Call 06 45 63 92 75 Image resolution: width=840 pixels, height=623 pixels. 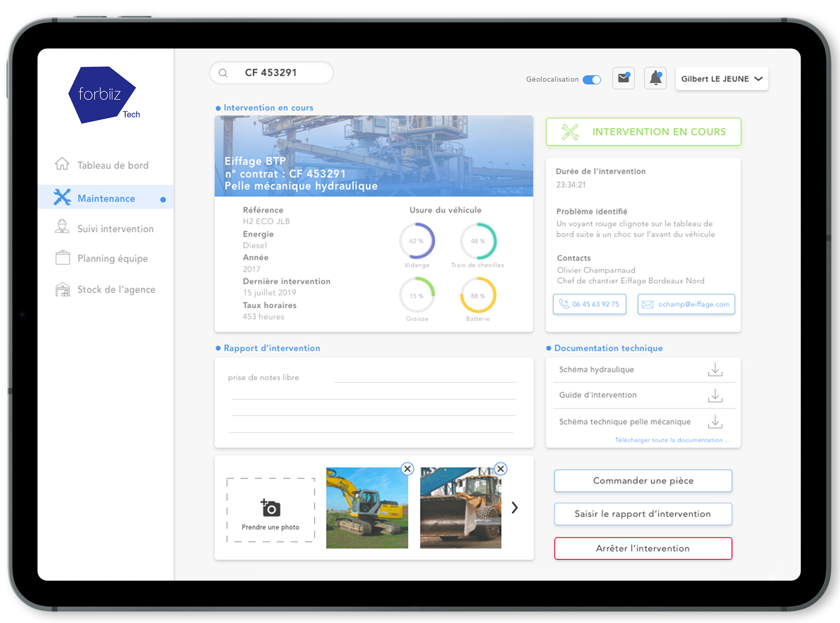coord(590,304)
